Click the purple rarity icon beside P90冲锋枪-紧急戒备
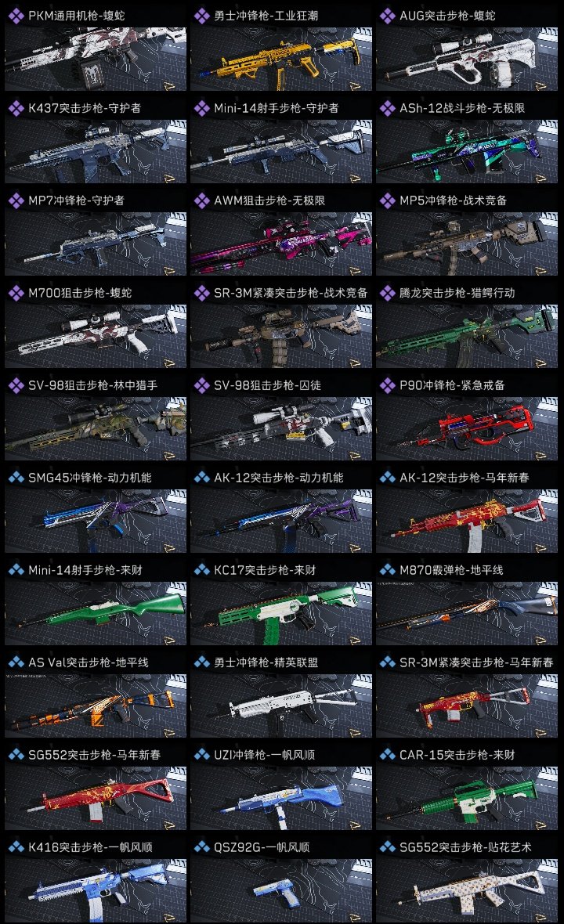The image size is (564, 924). coord(387,385)
